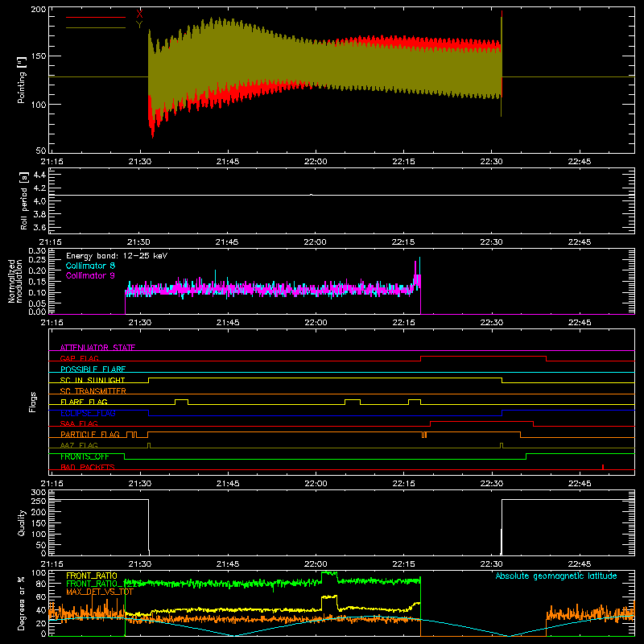Click the SAA_FLAG label
This screenshot has height=644, width=644.
[79, 423]
